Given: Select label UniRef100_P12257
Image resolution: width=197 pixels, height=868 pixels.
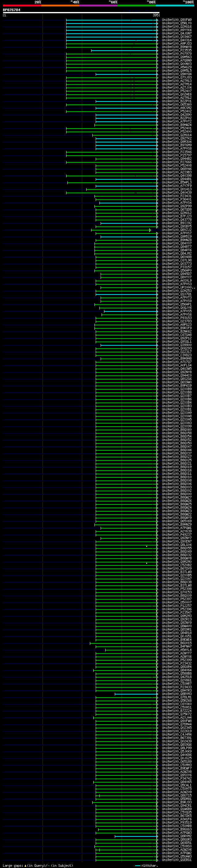Looking at the screenshot, I should pos(176,606).
